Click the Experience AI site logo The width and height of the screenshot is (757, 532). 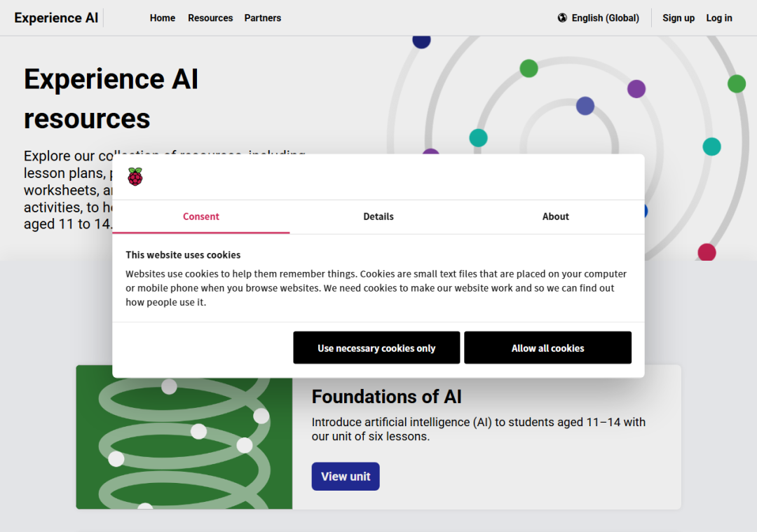point(56,18)
